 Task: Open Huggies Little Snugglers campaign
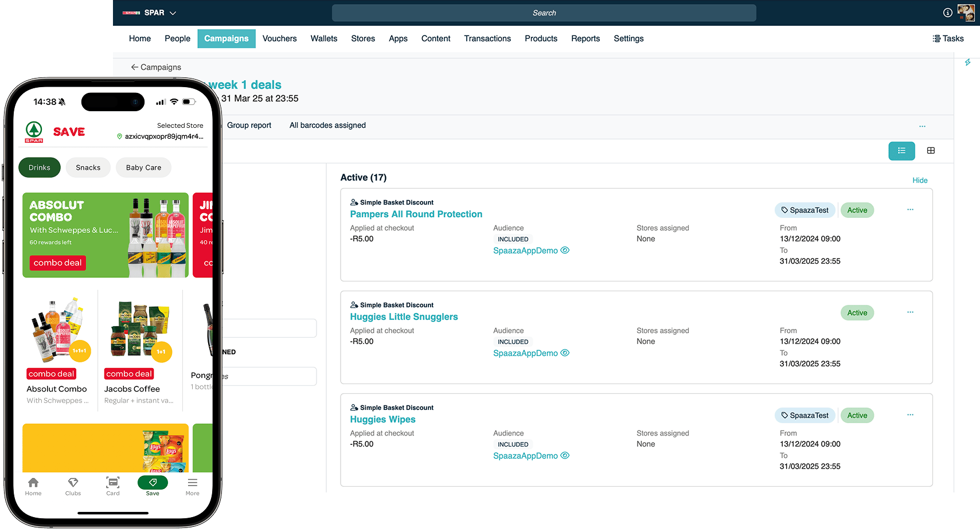pos(404,316)
